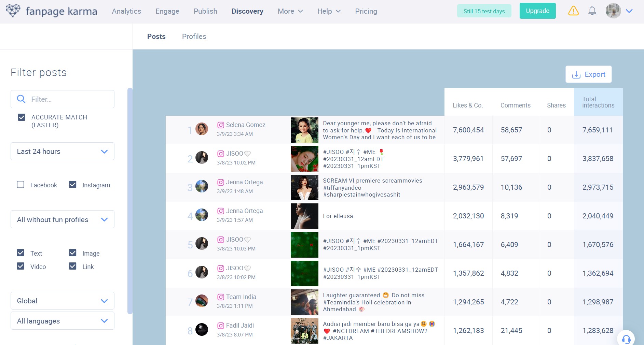Sort by Shares column header
This screenshot has width=644, height=345.
(556, 105)
